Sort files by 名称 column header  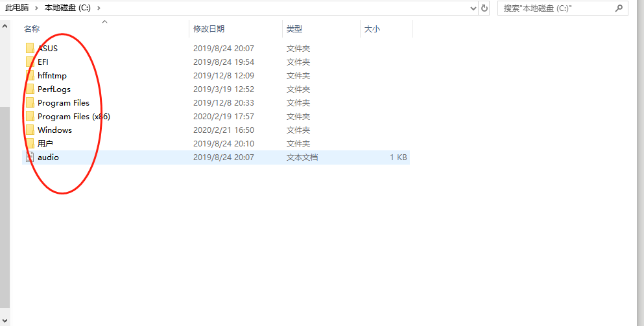(x=32, y=29)
